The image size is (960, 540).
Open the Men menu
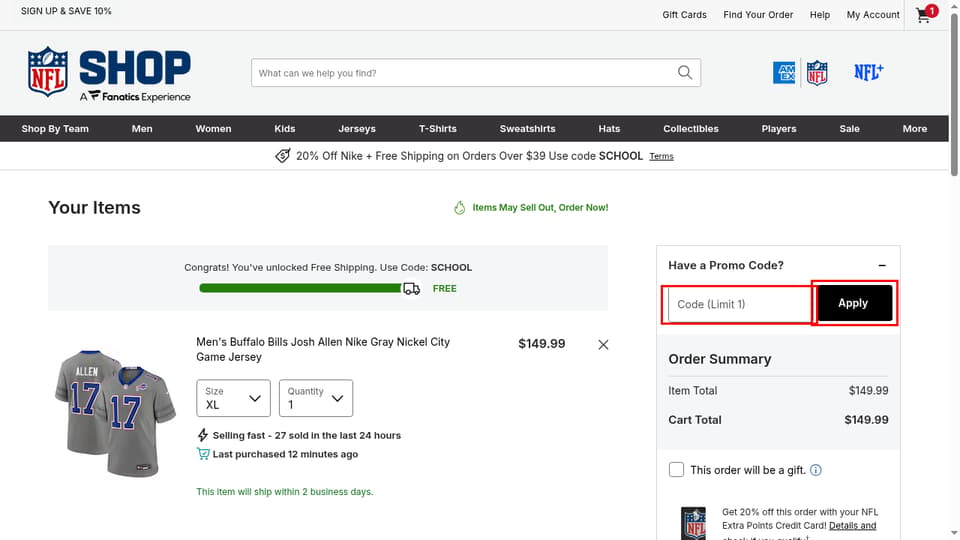click(142, 129)
